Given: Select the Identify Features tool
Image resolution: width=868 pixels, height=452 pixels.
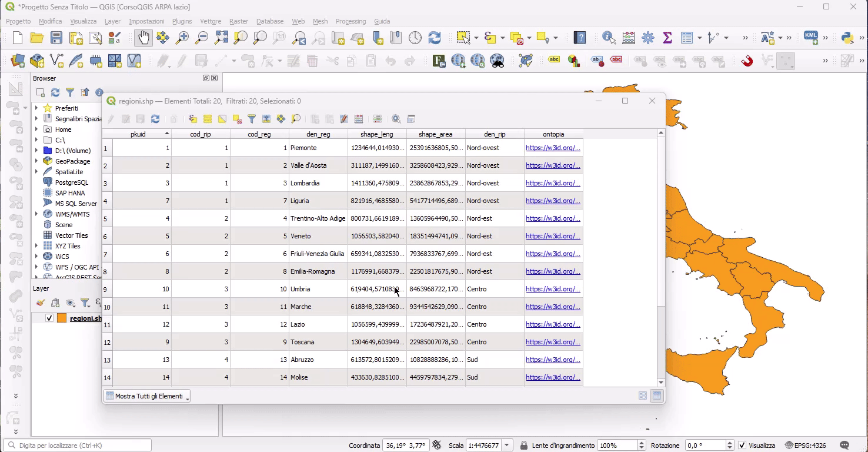Looking at the screenshot, I should [x=609, y=38].
